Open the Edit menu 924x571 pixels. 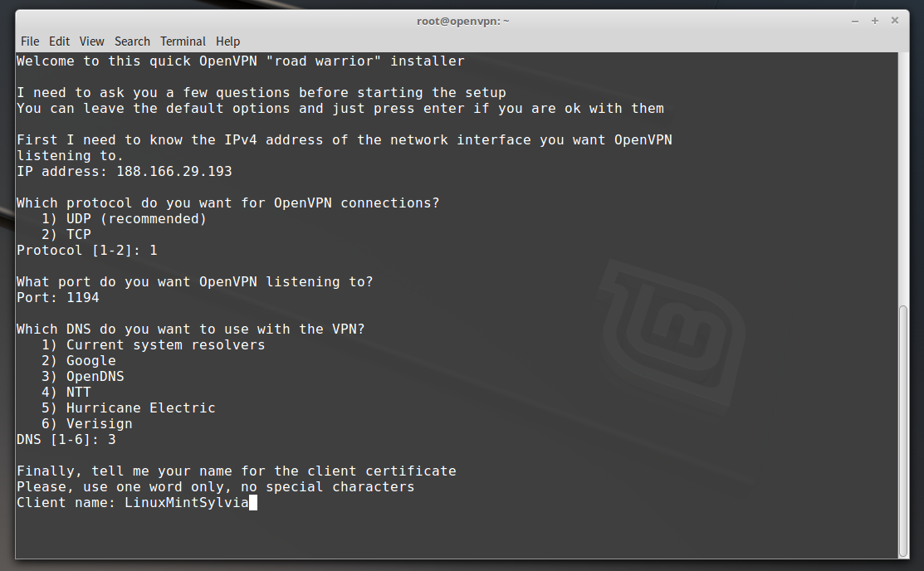click(59, 41)
